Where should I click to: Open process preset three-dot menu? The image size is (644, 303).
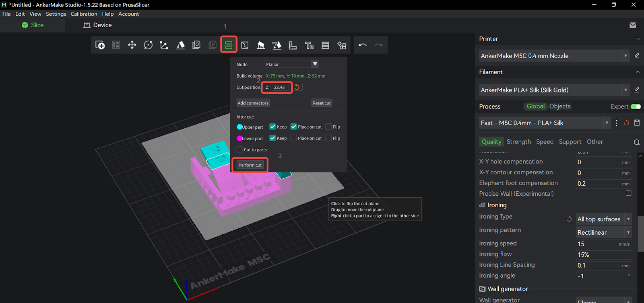(617, 123)
